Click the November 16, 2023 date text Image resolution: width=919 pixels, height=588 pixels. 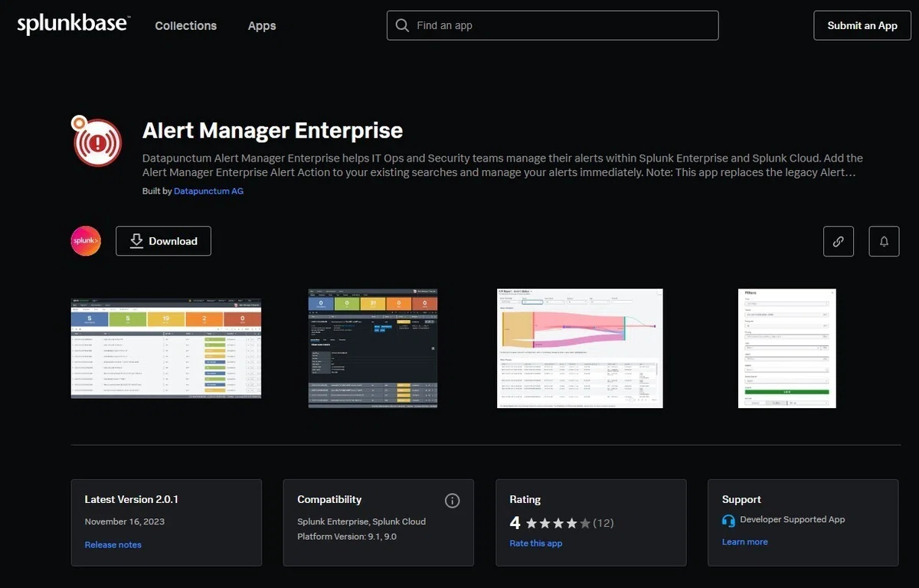(125, 521)
